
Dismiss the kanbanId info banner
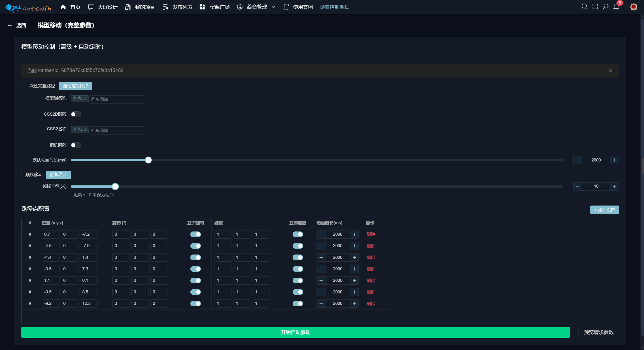click(610, 70)
